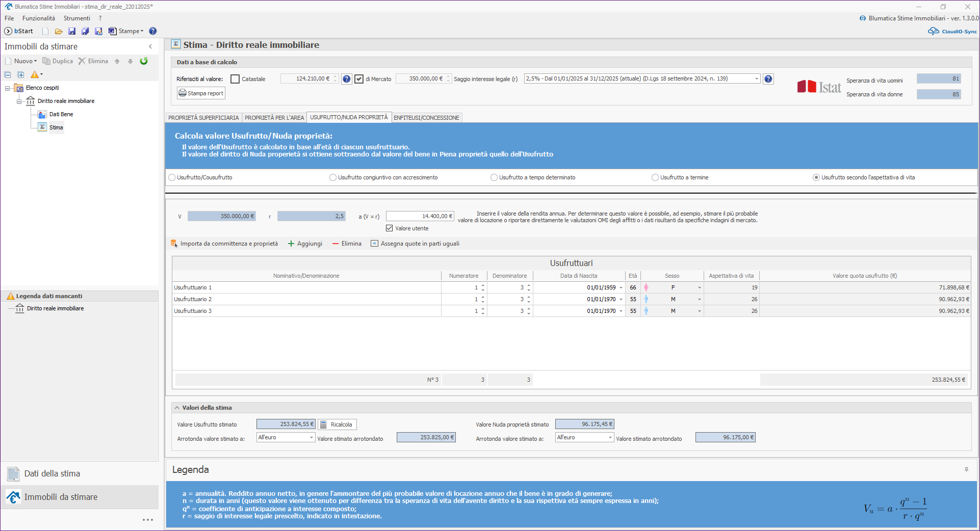
Task: Toggle the Valore utente checkbox
Action: (390, 228)
